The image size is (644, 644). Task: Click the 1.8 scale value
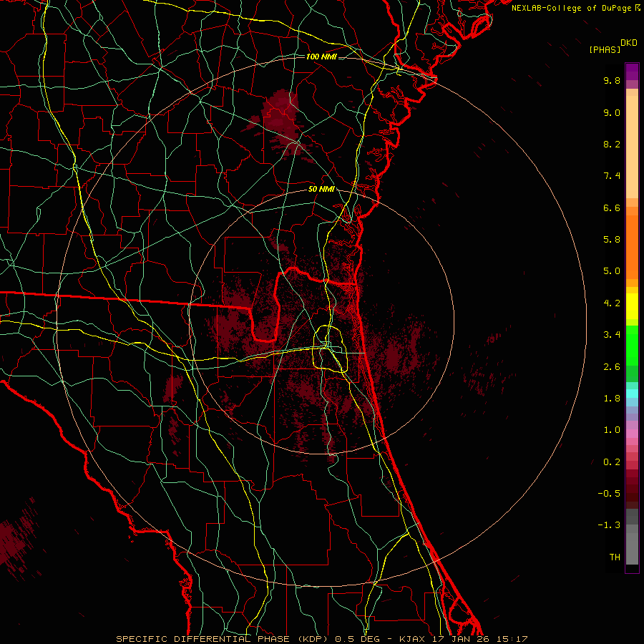612,399
